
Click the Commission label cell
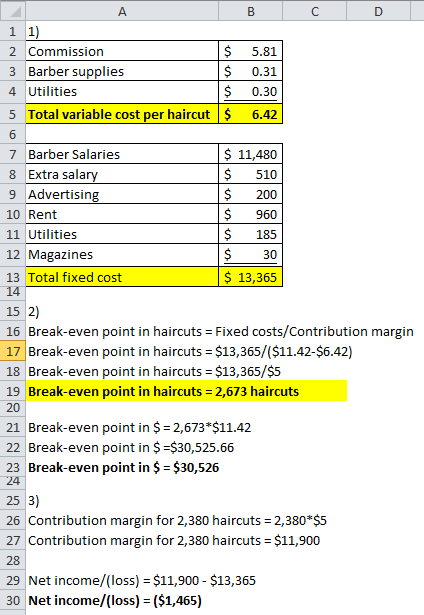click(122, 51)
